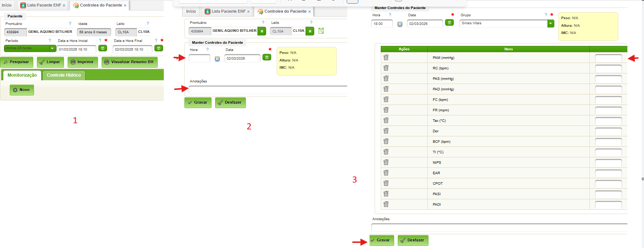The width and height of the screenshot is (644, 248).
Task: Select the Monitorização tab
Action: 22,75
